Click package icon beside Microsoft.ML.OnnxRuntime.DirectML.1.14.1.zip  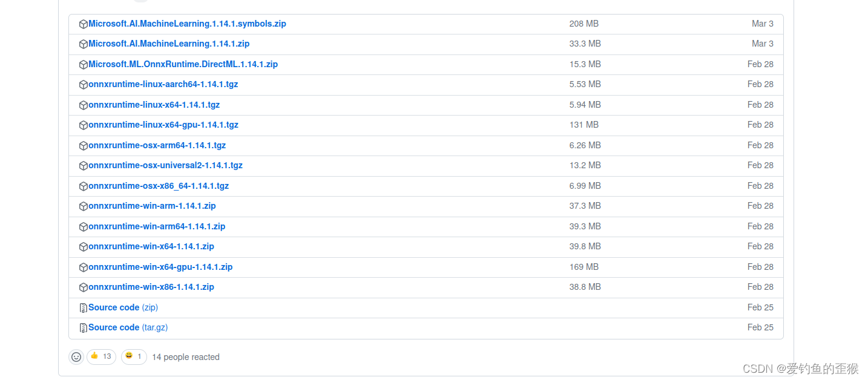[84, 65]
